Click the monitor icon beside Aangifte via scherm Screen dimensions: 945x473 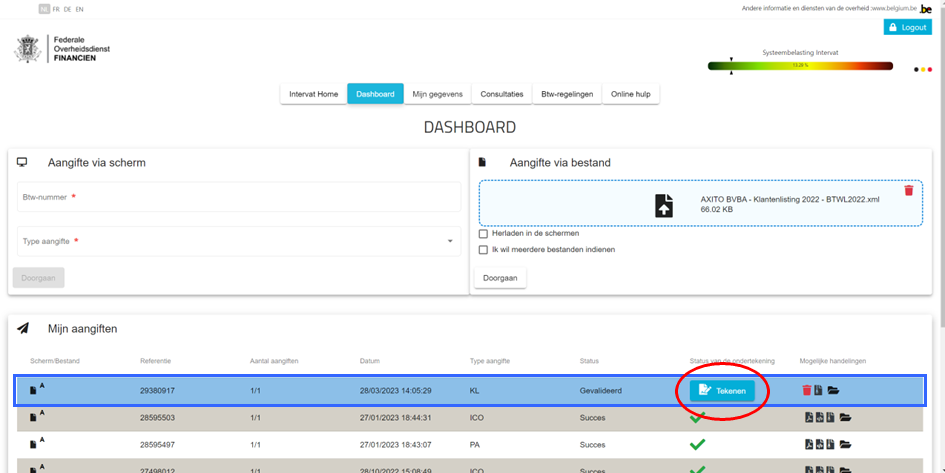click(22, 162)
